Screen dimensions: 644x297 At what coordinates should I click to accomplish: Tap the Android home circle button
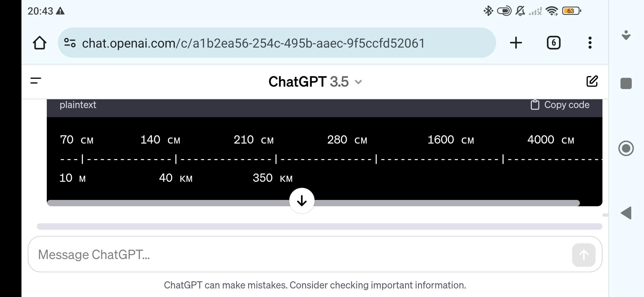coord(626,148)
